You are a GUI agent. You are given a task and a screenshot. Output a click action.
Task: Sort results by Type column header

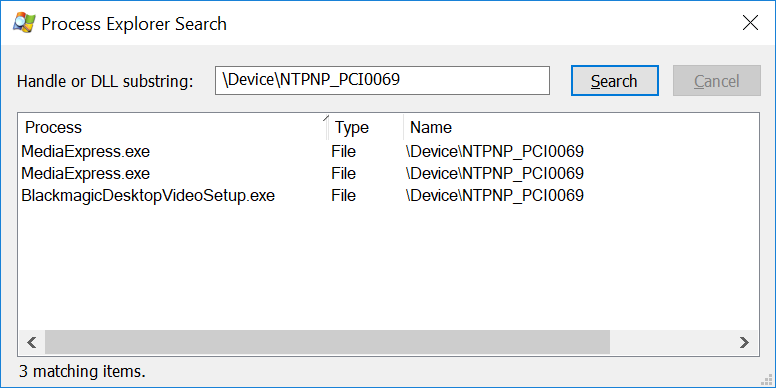click(366, 127)
